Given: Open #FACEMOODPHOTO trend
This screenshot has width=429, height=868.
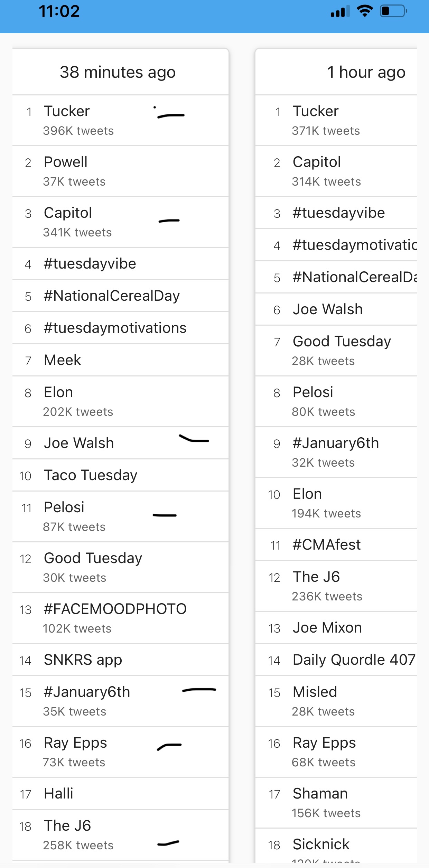Looking at the screenshot, I should coord(120,618).
